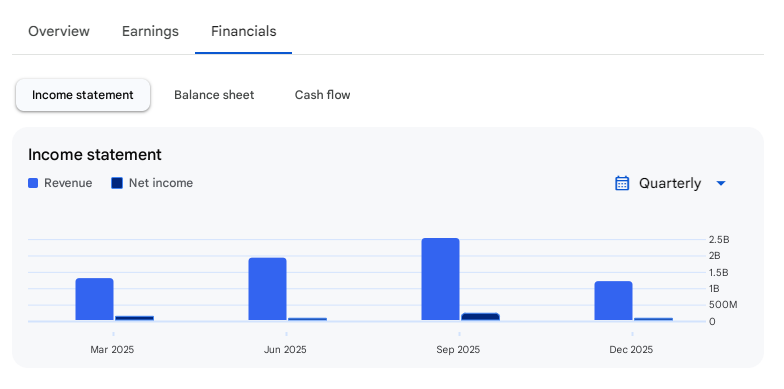Click the Revenue legend label
This screenshot has width=784, height=389.
click(68, 183)
